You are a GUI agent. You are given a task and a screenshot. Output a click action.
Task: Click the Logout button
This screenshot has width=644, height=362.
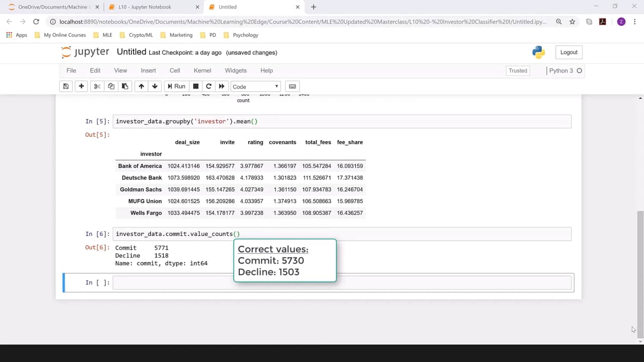pyautogui.click(x=569, y=52)
